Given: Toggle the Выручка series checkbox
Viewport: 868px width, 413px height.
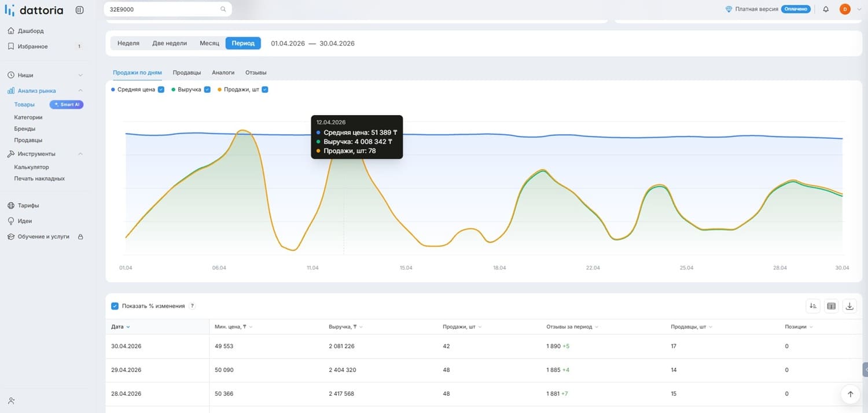Looking at the screenshot, I should pyautogui.click(x=207, y=90).
